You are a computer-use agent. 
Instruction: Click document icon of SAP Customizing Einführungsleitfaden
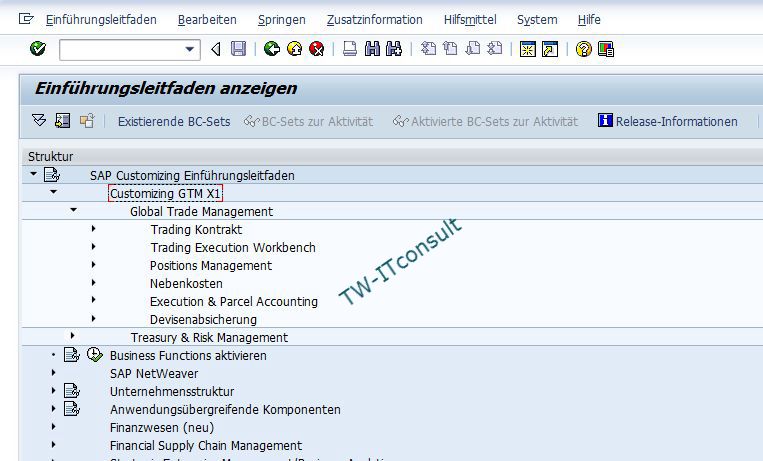point(52,174)
